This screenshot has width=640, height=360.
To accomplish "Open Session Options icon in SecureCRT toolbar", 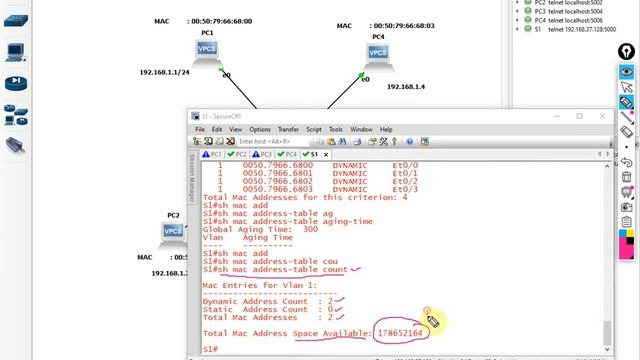I will coord(372,141).
